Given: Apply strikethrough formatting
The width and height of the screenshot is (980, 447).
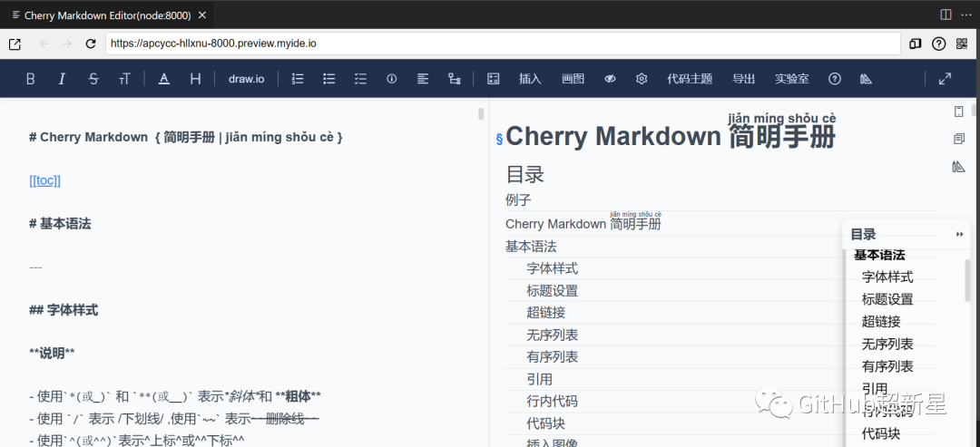Looking at the screenshot, I should [x=93, y=79].
